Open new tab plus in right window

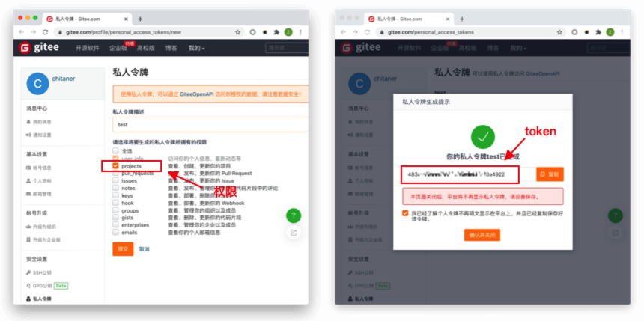pos(462,19)
